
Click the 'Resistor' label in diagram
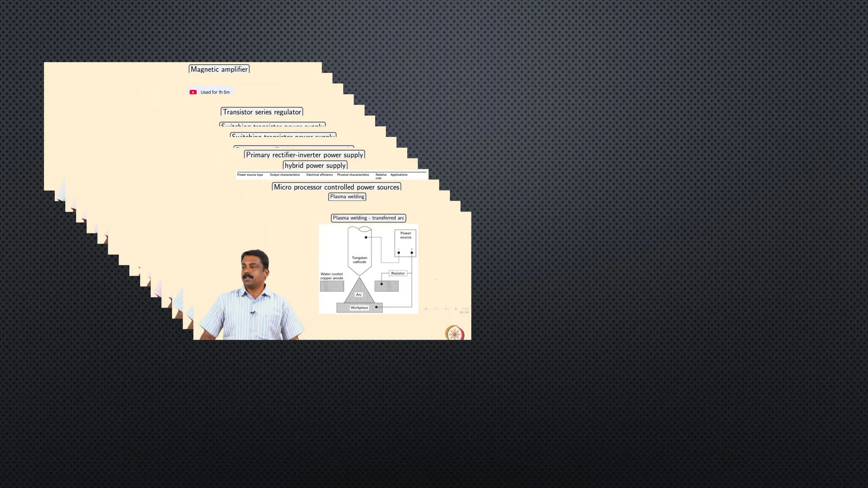[398, 273]
